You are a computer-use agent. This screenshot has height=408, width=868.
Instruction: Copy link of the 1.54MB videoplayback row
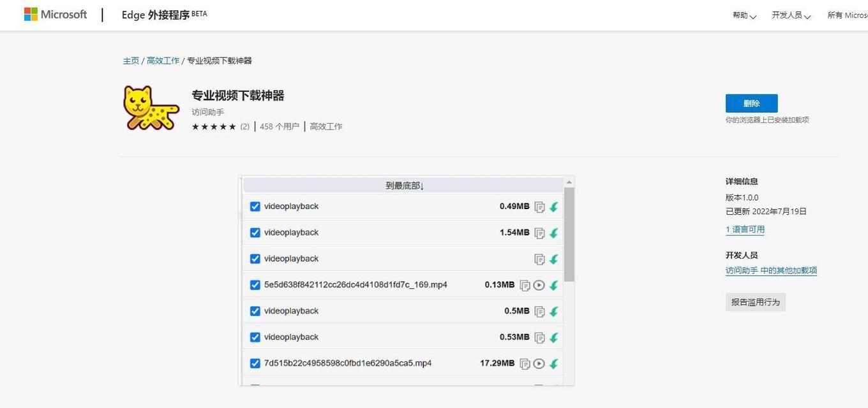(539, 233)
